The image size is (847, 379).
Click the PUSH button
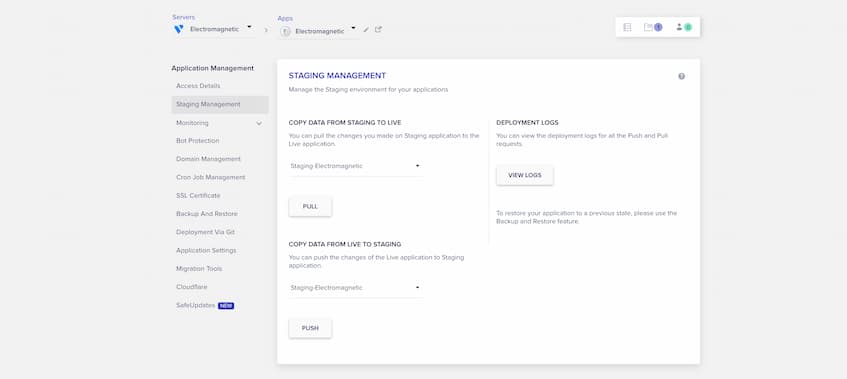(x=310, y=328)
